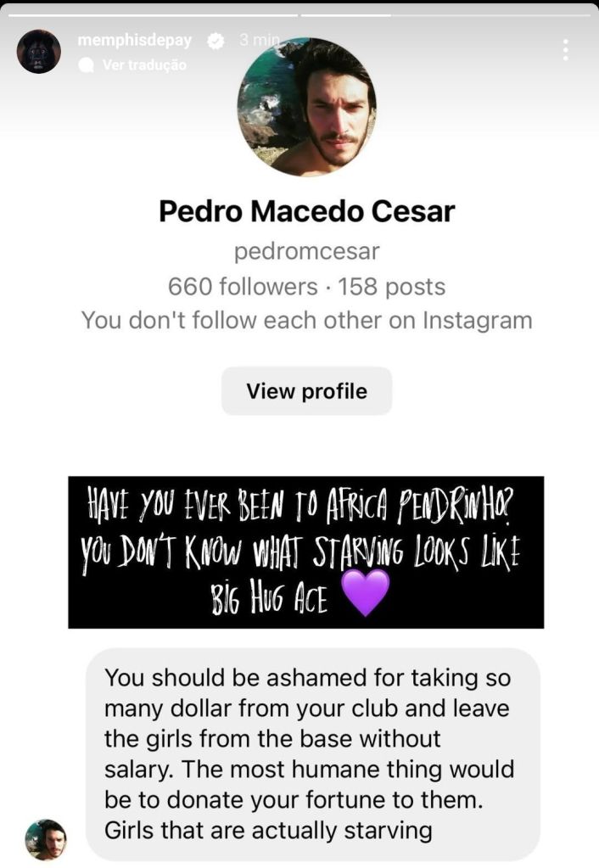Click "You don't follow each other" notice
This screenshot has width=599, height=868.
click(x=306, y=320)
